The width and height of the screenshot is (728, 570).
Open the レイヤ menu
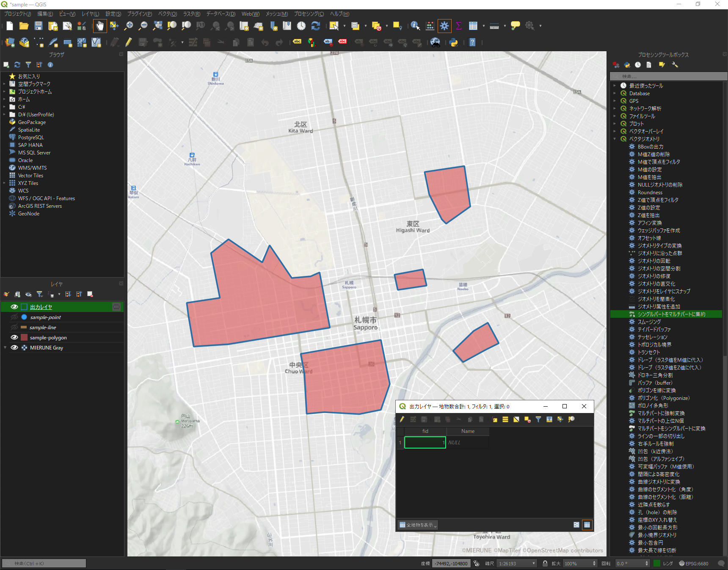pos(90,14)
